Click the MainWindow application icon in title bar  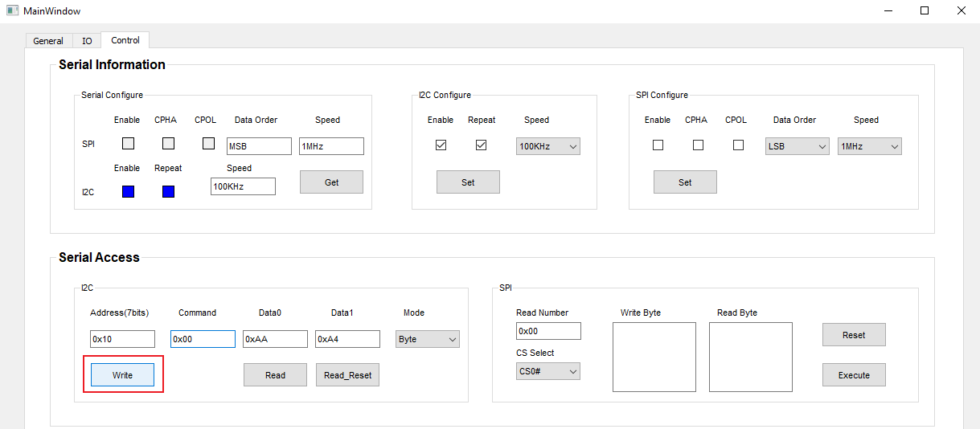pos(12,11)
